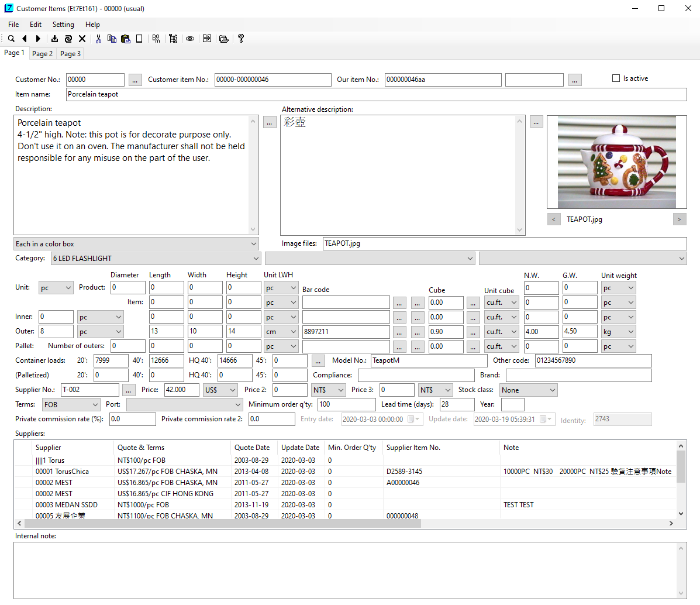Click the browse button beside Customer No.
Viewport: 700px width, 605px height.
point(135,80)
